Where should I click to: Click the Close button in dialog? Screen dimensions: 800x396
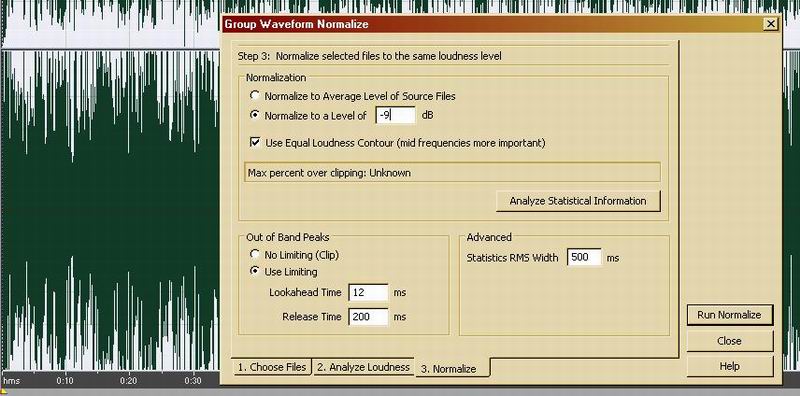(x=730, y=341)
